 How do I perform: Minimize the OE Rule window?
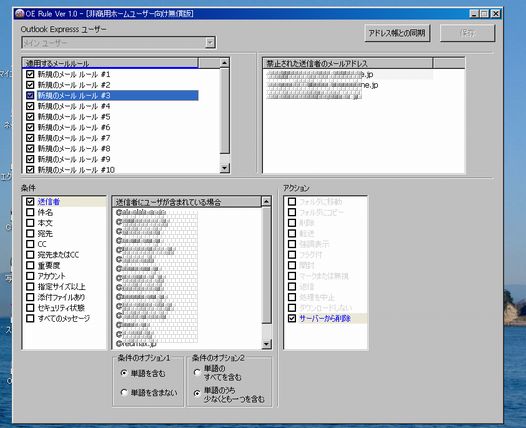click(474, 14)
